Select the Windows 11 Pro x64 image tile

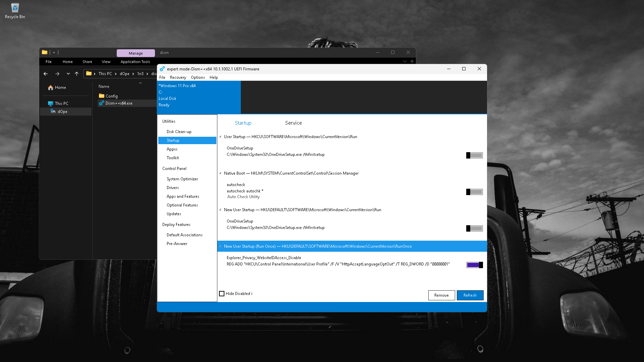pos(199,97)
